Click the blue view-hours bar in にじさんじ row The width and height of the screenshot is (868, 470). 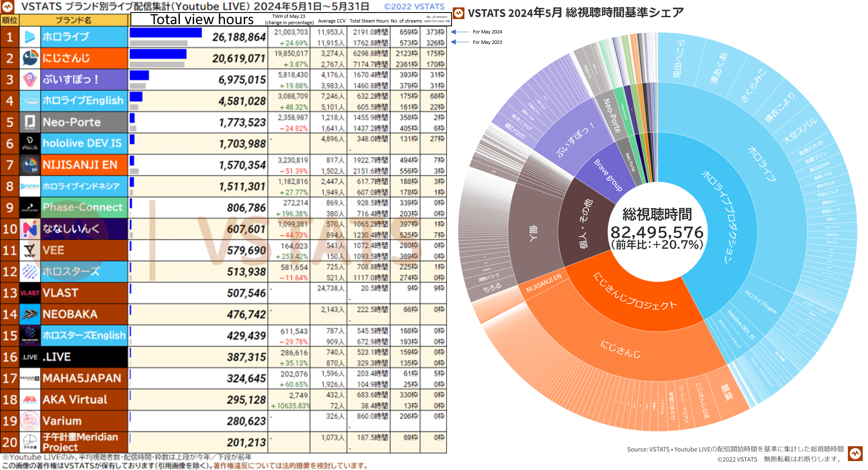(x=158, y=54)
